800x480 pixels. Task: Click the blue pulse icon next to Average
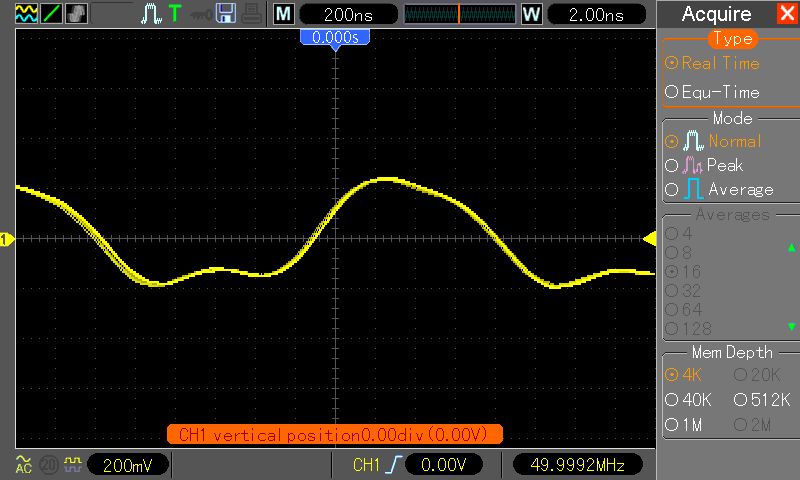(693, 189)
